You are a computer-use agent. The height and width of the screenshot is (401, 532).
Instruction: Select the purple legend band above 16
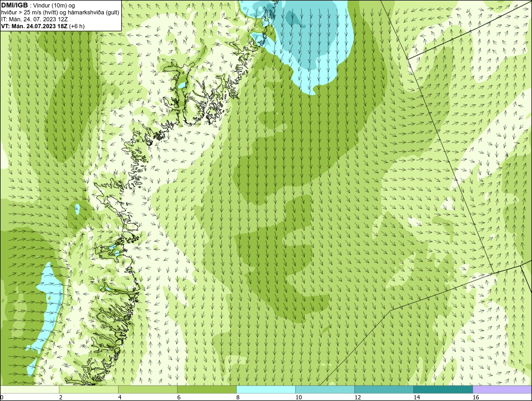click(502, 389)
